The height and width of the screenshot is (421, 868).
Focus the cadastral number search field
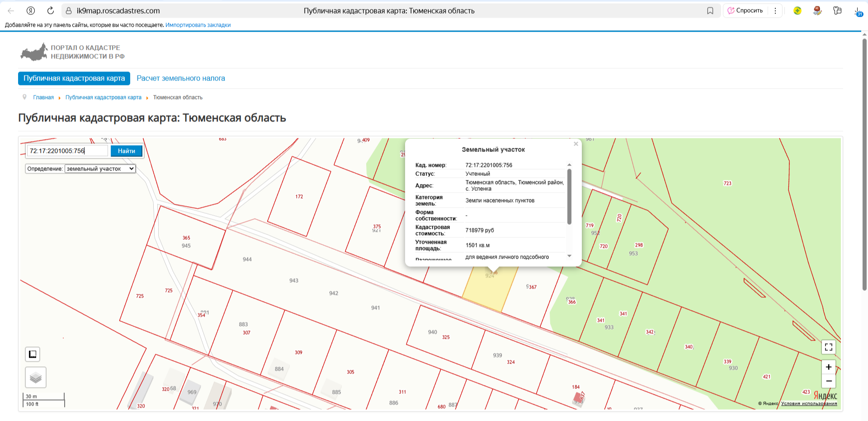pyautogui.click(x=68, y=151)
